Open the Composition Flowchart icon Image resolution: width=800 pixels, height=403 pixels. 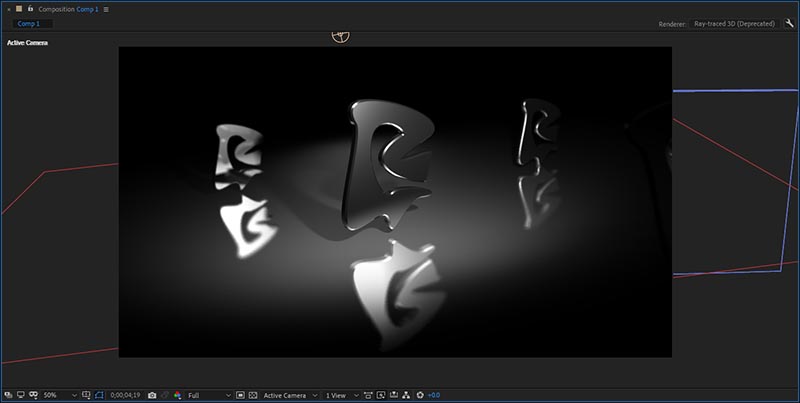point(406,395)
